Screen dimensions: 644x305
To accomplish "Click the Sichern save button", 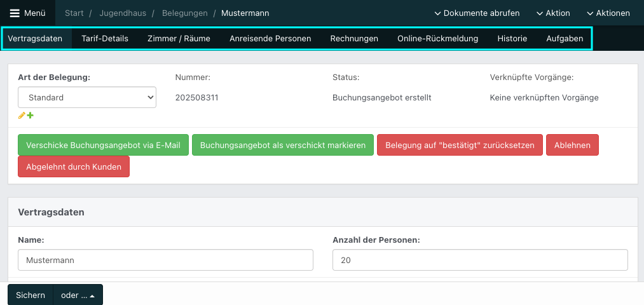I will (x=31, y=295).
